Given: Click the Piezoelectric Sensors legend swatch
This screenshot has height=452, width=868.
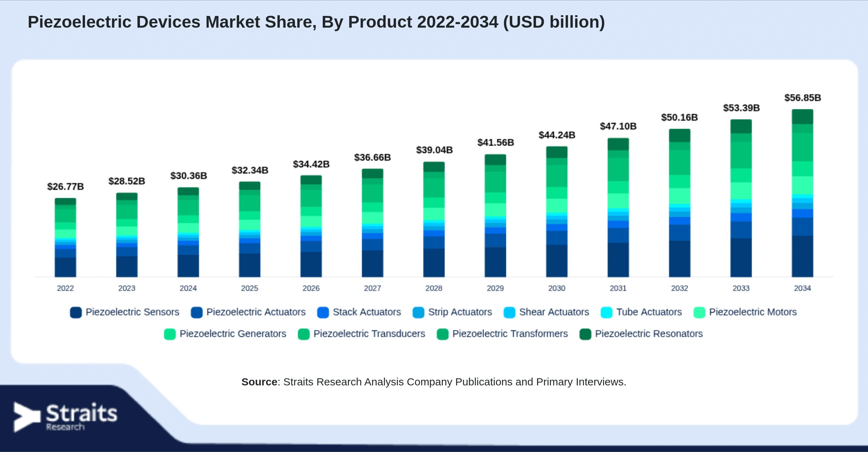Looking at the screenshot, I should (x=76, y=312).
